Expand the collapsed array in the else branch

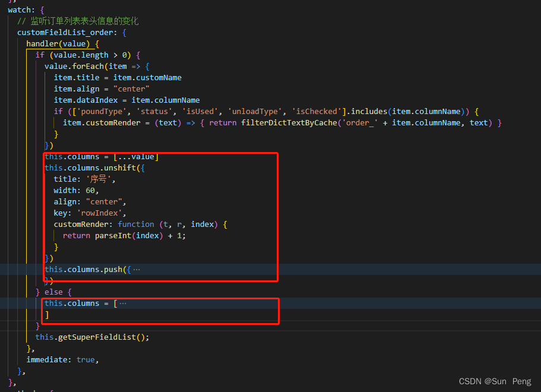pos(122,303)
